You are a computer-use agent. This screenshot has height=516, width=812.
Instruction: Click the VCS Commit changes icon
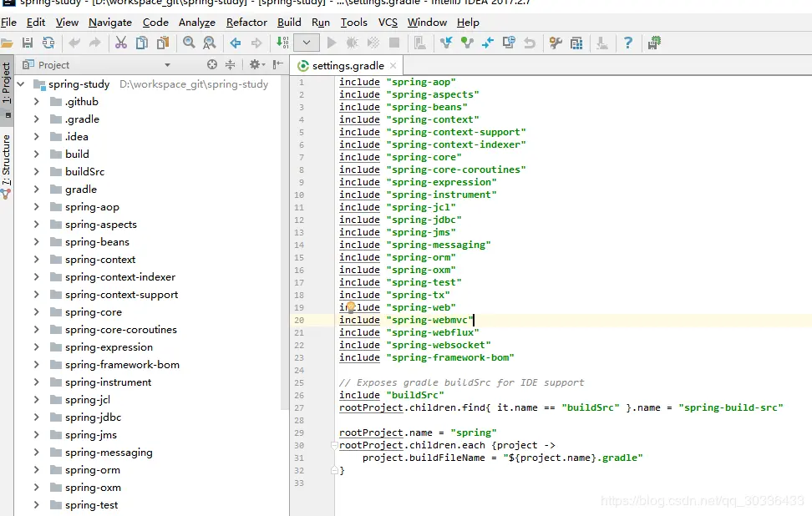[467, 43]
